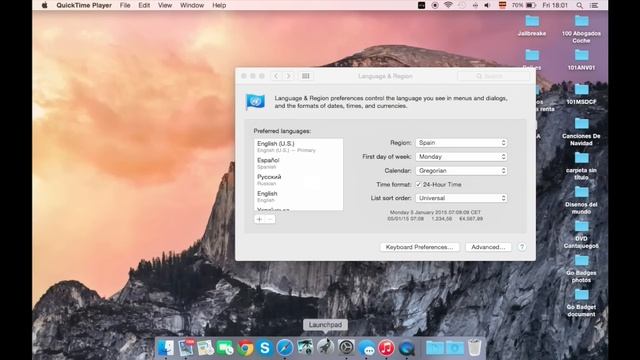
Task: Select Русский in preferred languages
Action: (298, 180)
